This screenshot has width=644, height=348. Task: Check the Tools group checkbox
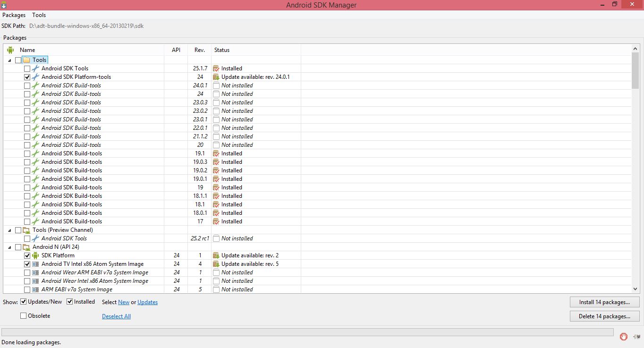point(18,60)
